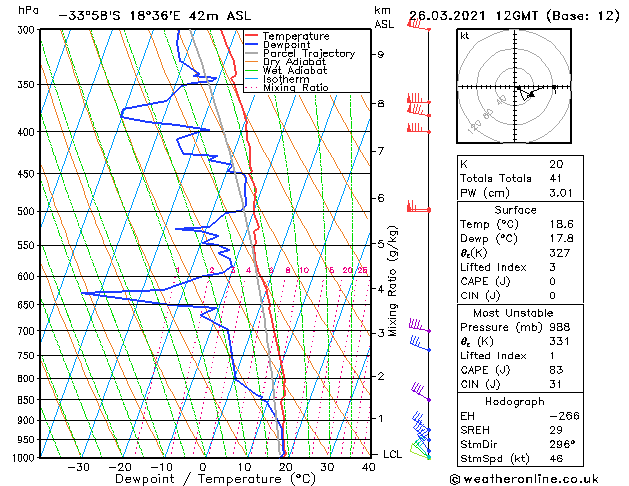Click the hodograph center crosshair
The width and height of the screenshot is (629, 486).
pyautogui.click(x=515, y=87)
